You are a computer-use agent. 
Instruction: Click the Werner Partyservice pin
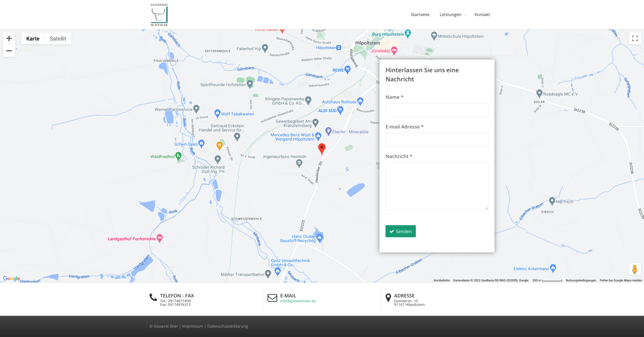pyautogui.click(x=196, y=109)
